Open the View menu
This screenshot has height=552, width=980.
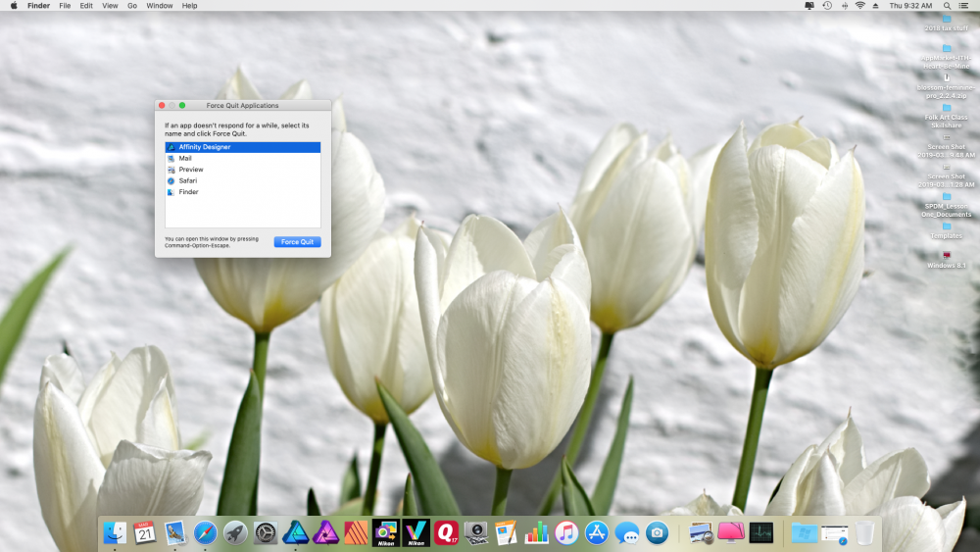pos(110,6)
